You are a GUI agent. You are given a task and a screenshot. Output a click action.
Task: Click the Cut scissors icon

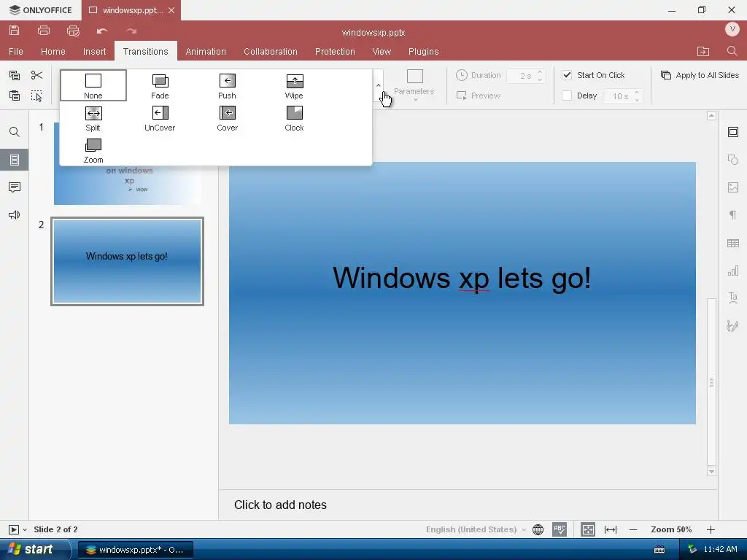click(x=36, y=75)
